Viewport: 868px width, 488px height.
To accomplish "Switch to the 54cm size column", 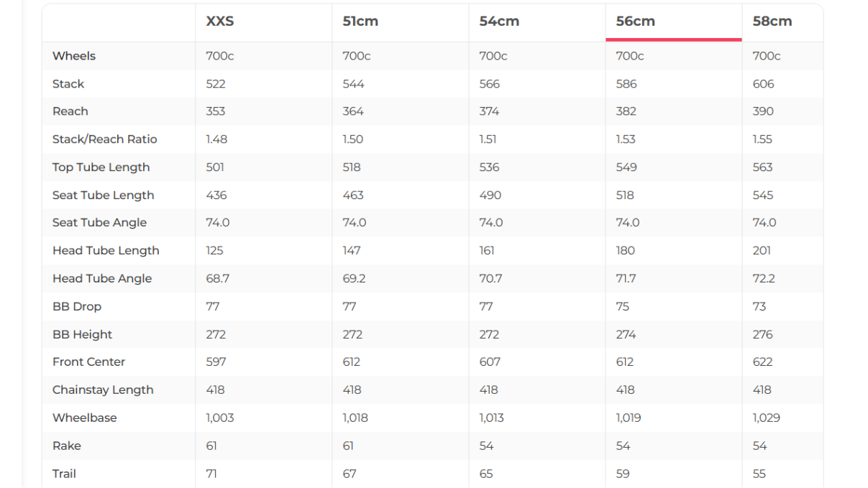I will [499, 22].
